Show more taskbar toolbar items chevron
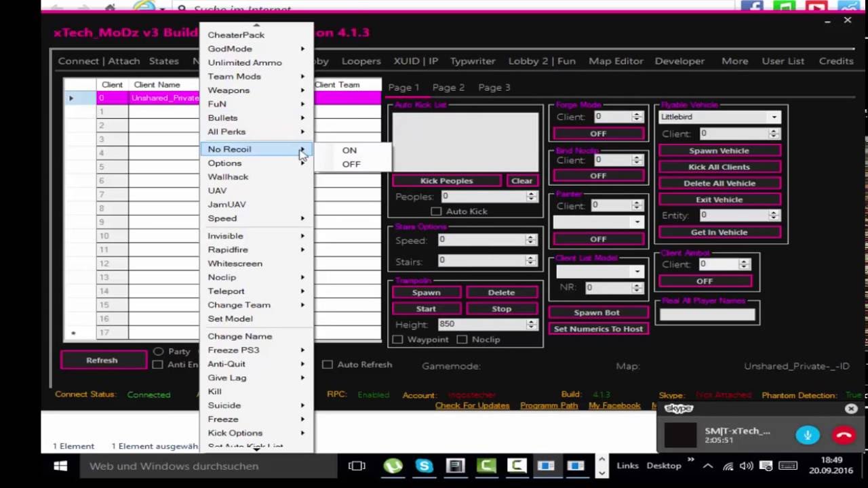This screenshot has width=868, height=488. click(x=690, y=460)
